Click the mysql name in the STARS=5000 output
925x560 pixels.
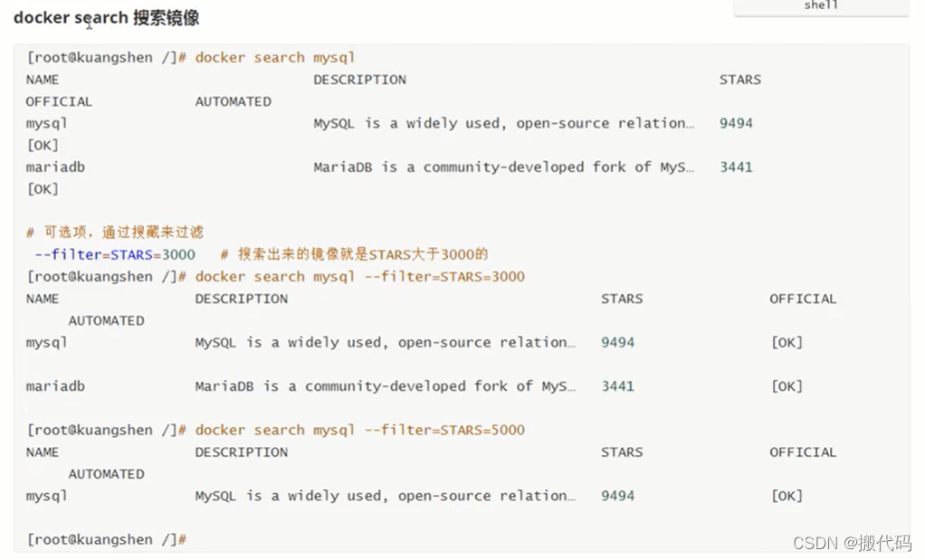pos(46,497)
